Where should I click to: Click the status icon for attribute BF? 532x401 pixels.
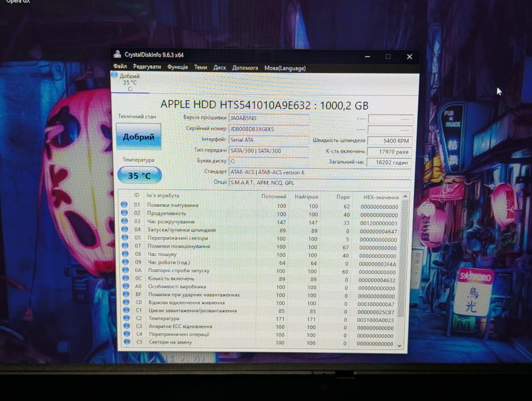click(126, 294)
